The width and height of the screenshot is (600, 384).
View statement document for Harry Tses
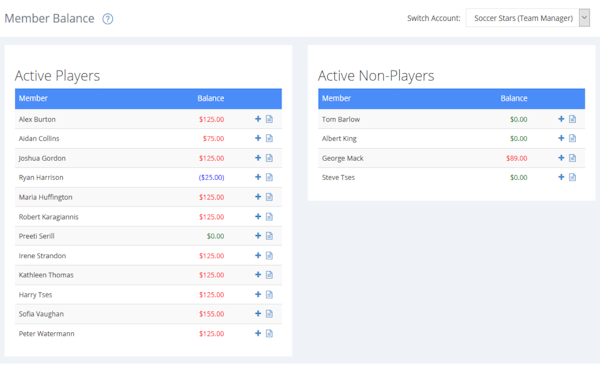coord(269,295)
